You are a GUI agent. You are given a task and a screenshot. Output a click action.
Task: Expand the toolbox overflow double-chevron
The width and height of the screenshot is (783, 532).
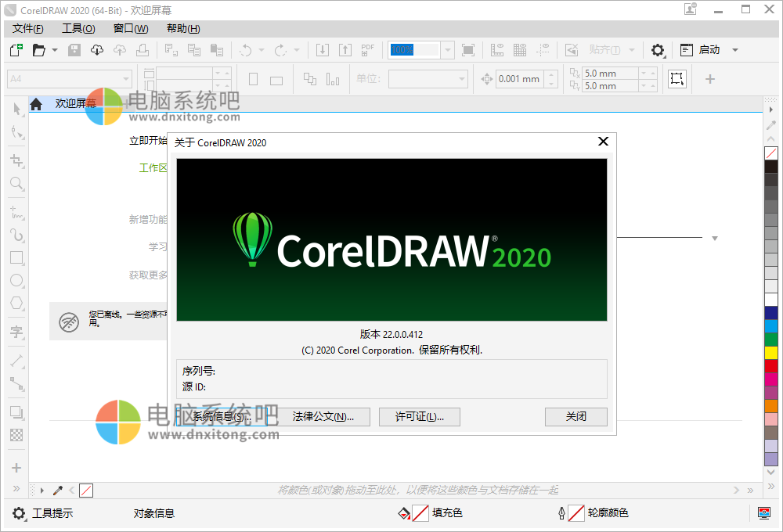[x=16, y=489]
